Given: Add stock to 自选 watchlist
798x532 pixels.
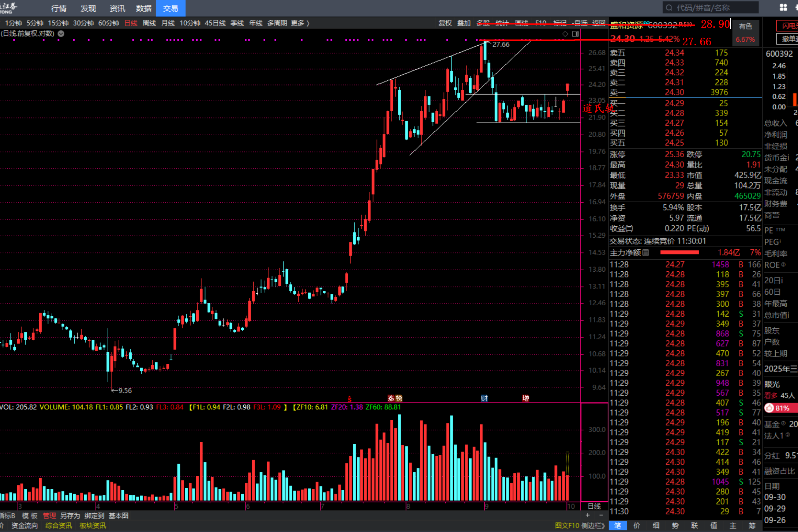Looking at the screenshot, I should point(580,23).
